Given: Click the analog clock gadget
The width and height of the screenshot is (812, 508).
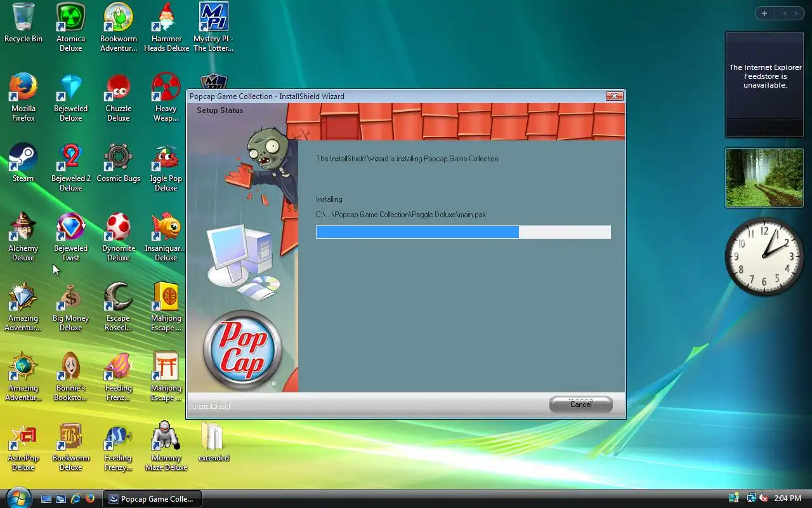Looking at the screenshot, I should [x=764, y=256].
